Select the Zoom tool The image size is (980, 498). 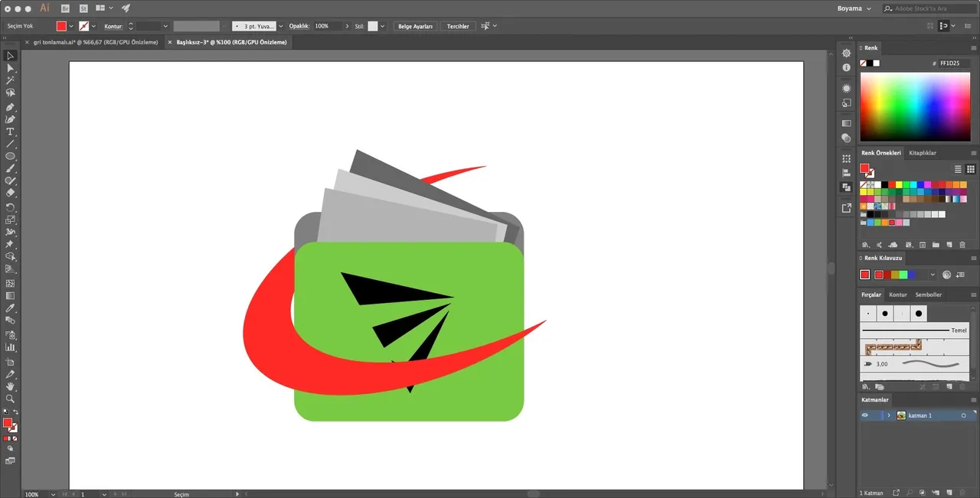pos(10,399)
